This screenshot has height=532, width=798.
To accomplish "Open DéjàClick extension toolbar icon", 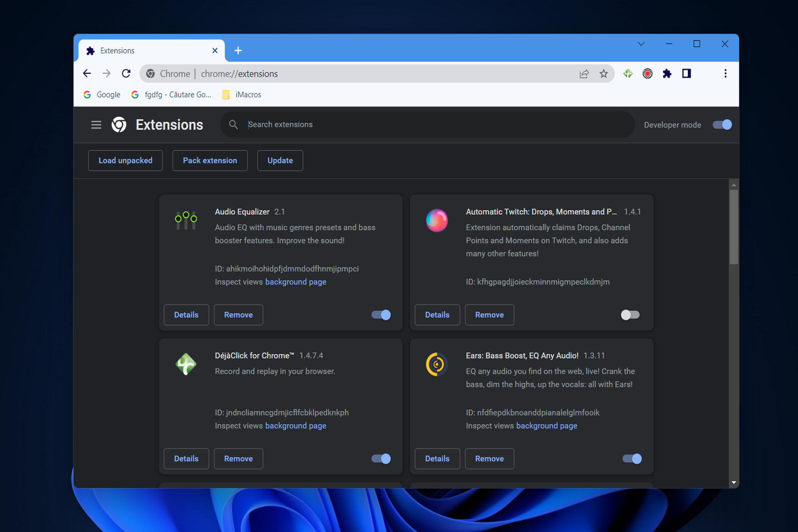I will point(628,74).
